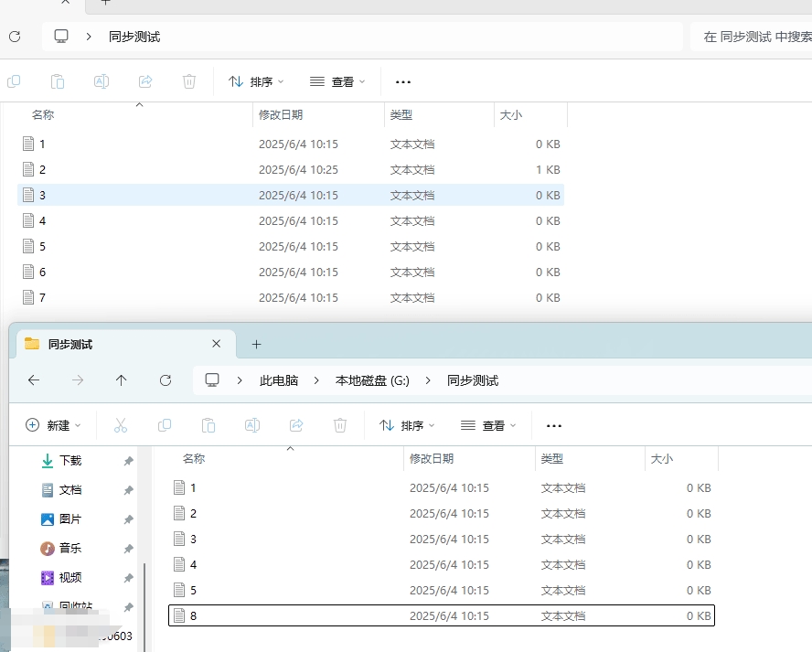Open 下载 in the sidebar
The height and width of the screenshot is (652, 812).
(70, 461)
